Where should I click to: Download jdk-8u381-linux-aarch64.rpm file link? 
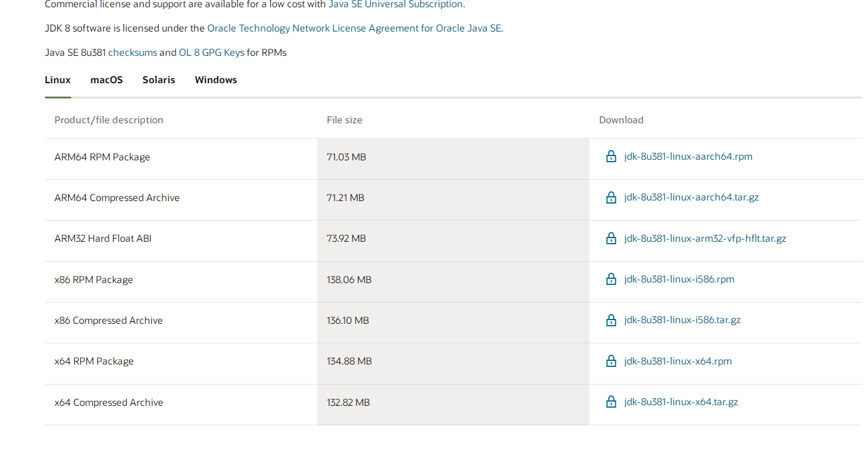pyautogui.click(x=688, y=157)
